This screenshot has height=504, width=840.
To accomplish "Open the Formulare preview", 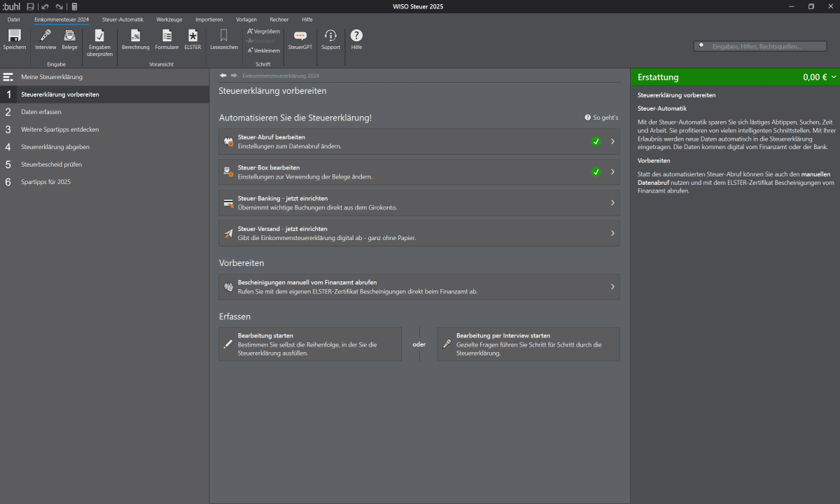I will coord(167,39).
